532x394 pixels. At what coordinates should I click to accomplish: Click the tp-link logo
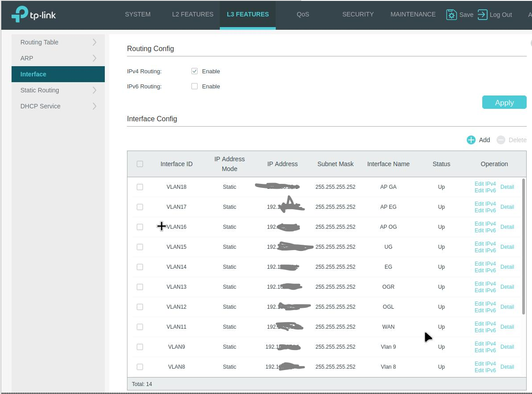tap(34, 14)
